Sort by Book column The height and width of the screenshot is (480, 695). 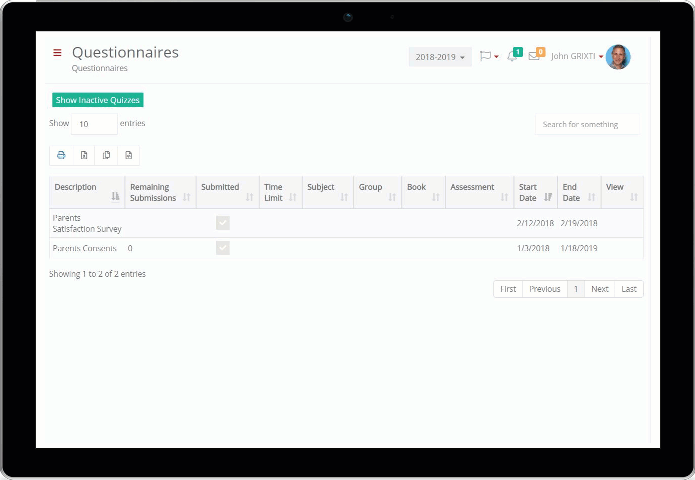coord(423,192)
